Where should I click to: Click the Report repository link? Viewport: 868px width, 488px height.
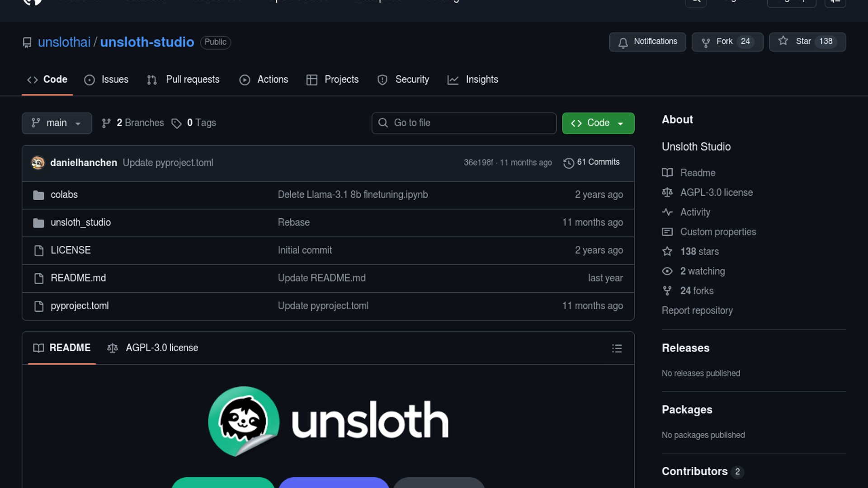click(697, 310)
